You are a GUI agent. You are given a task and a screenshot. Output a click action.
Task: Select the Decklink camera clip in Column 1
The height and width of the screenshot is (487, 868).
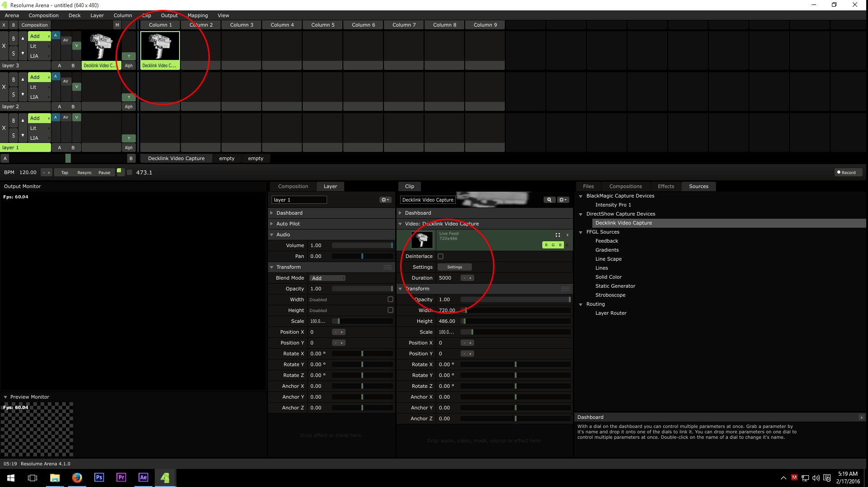point(160,46)
